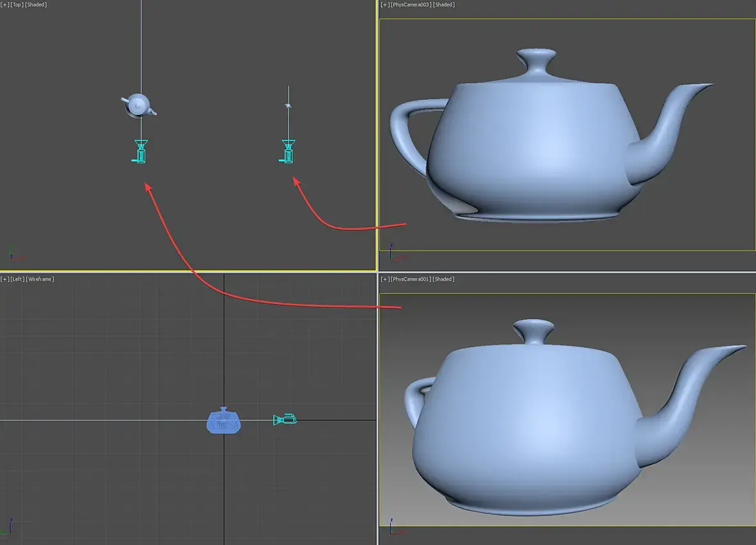
Task: Select the wireframe teapot in Left viewport
Action: (224, 420)
